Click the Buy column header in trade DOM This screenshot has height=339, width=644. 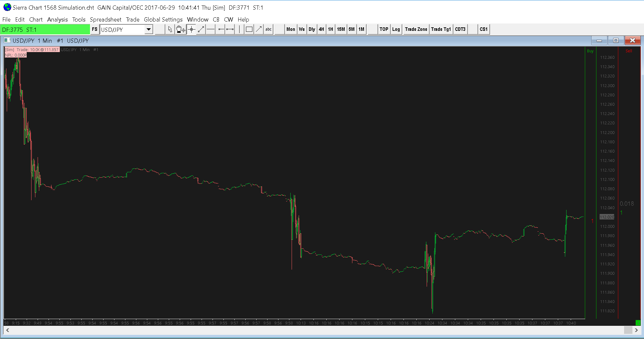(590, 51)
